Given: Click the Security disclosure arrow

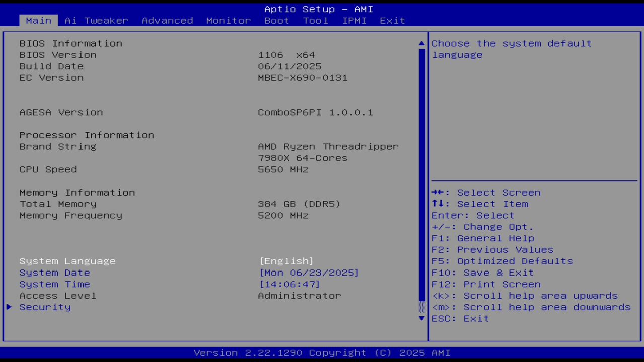Looking at the screenshot, I should (9, 307).
